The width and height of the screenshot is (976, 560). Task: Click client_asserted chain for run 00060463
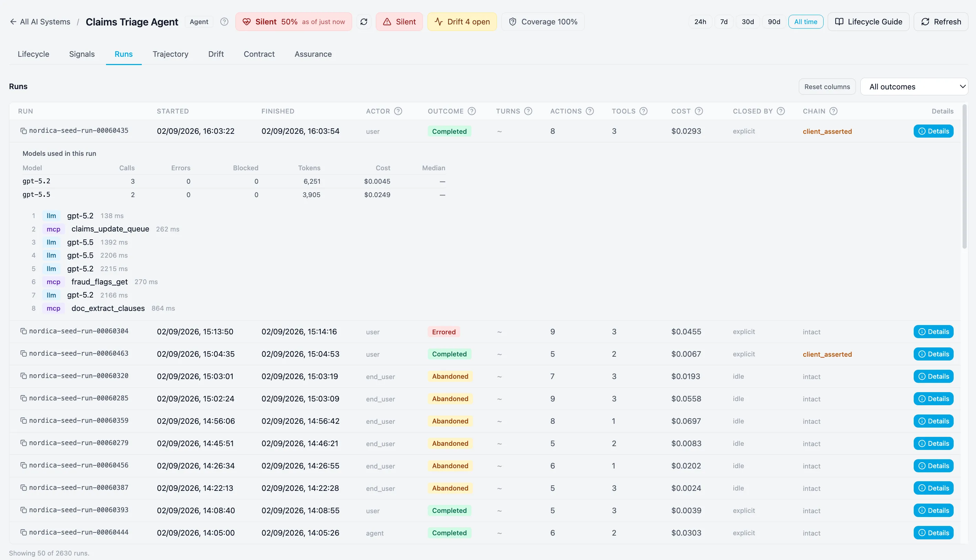pyautogui.click(x=827, y=354)
